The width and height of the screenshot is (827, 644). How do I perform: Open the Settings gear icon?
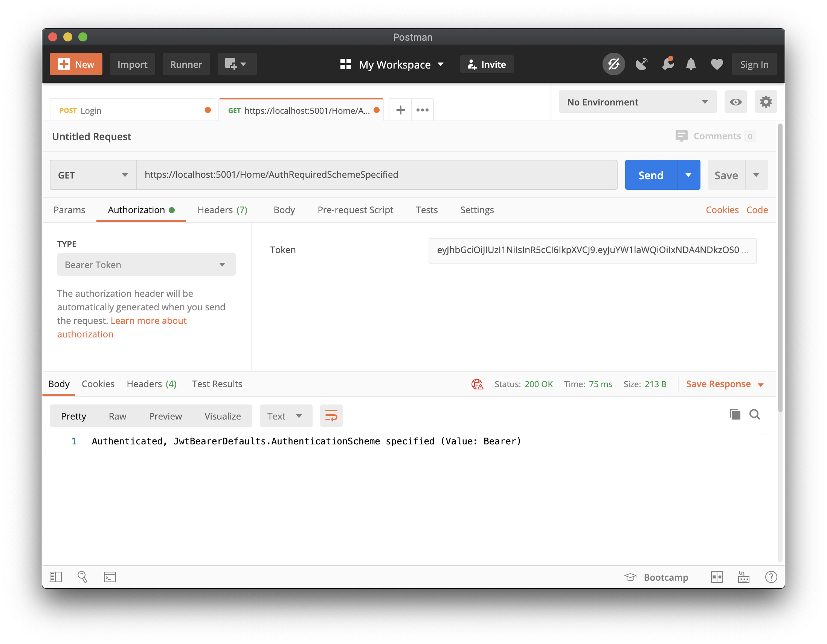[766, 102]
